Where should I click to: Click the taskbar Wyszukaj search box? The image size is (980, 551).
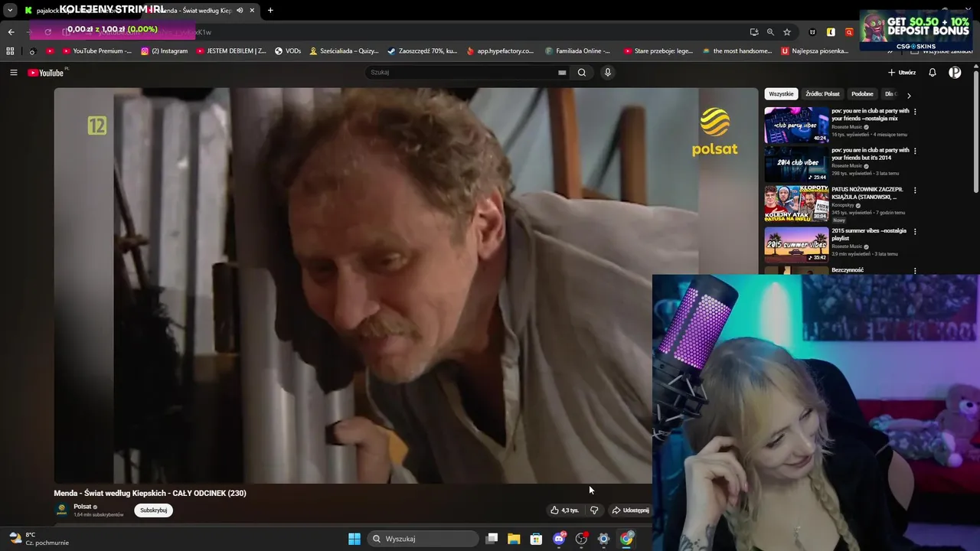click(x=423, y=539)
